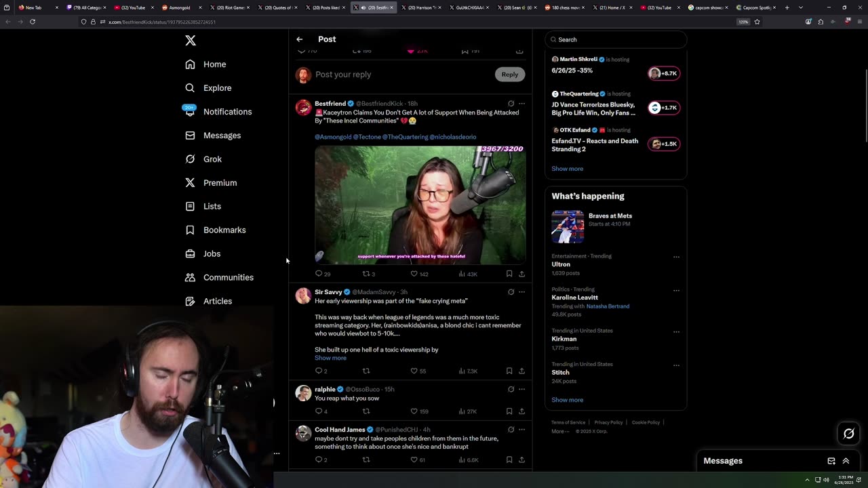Open the Jobs briefcase icon
The image size is (868, 488).
point(190,253)
